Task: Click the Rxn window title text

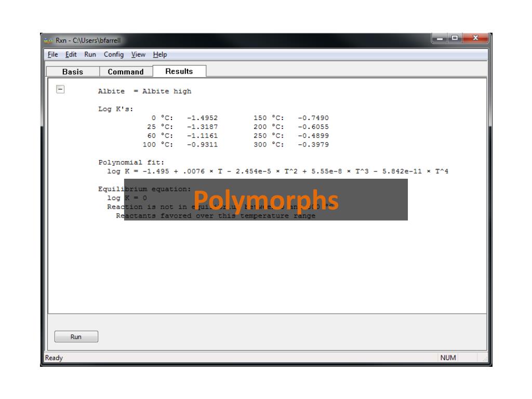Action: 88,41
